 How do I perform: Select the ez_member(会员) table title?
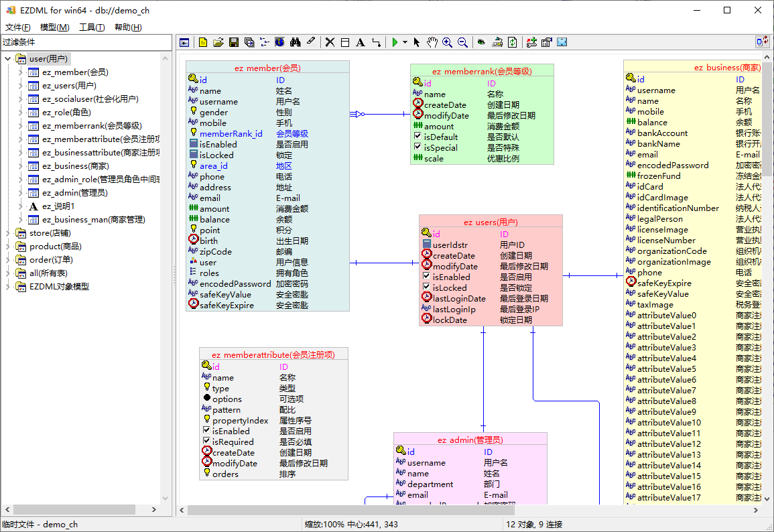267,68
